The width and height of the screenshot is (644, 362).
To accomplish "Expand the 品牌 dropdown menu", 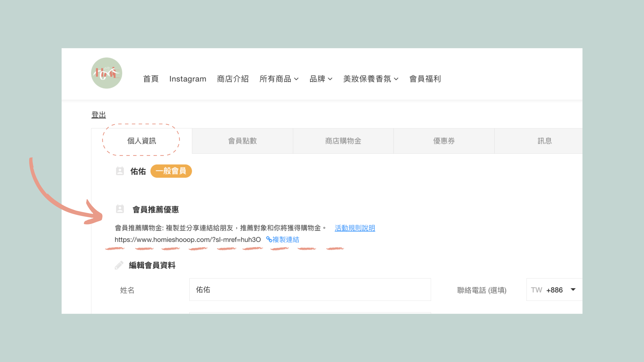I will click(x=321, y=79).
